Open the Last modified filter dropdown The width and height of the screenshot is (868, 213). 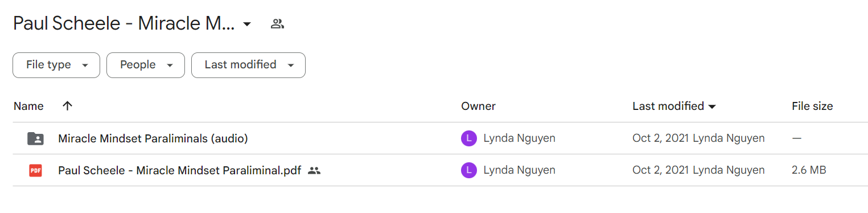248,65
